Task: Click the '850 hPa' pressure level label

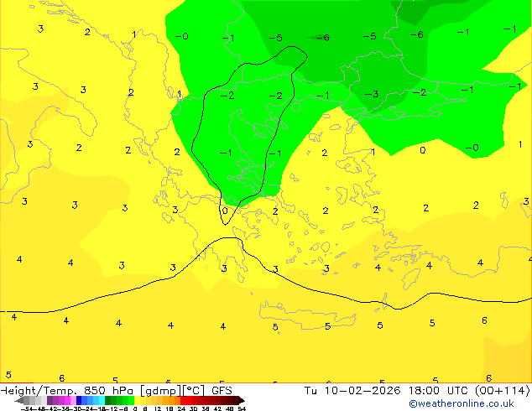Action: [108, 391]
